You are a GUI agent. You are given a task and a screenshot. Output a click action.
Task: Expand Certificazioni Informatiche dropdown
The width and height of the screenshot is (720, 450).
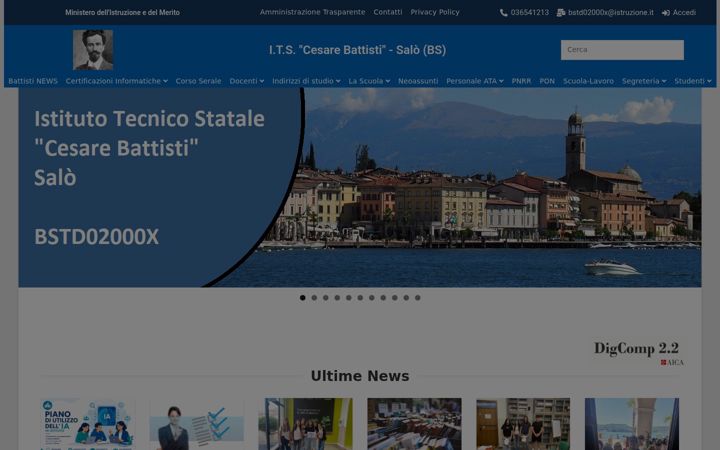117,81
